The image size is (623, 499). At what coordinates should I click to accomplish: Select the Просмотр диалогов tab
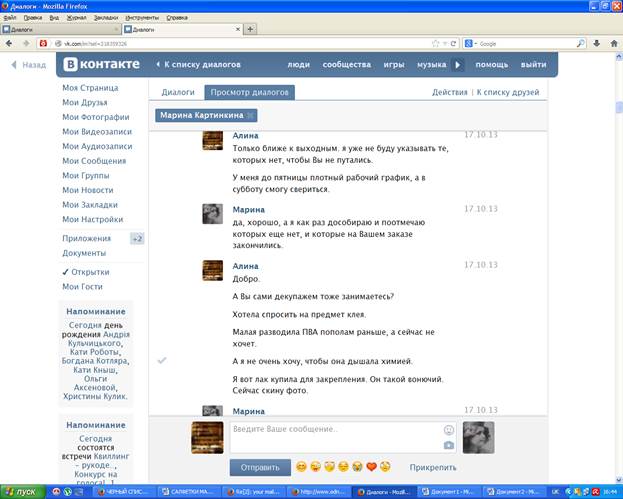click(250, 92)
